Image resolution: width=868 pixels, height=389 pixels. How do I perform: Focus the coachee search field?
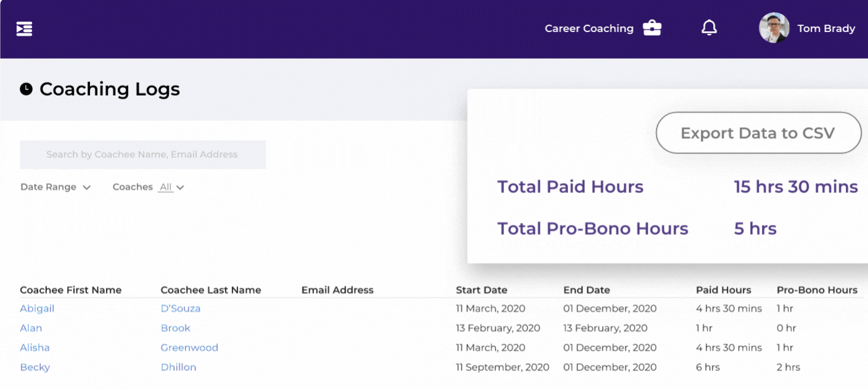coord(143,155)
